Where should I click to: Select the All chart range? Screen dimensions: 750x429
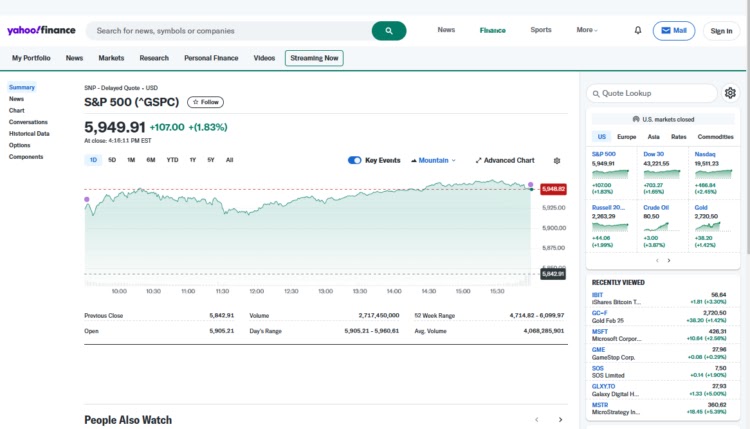[x=230, y=160]
